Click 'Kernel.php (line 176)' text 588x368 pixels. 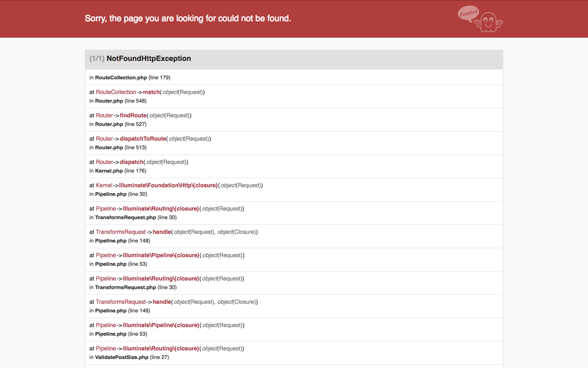[x=120, y=171]
